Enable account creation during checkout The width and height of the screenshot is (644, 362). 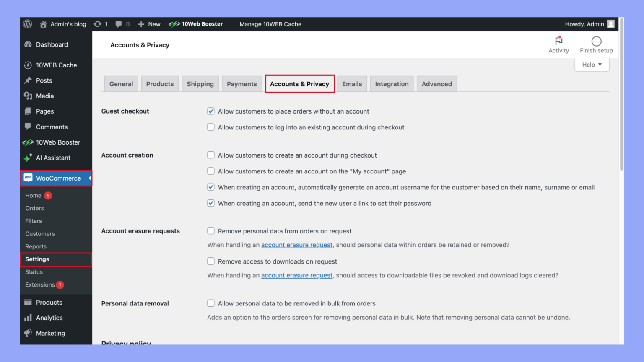(x=211, y=155)
